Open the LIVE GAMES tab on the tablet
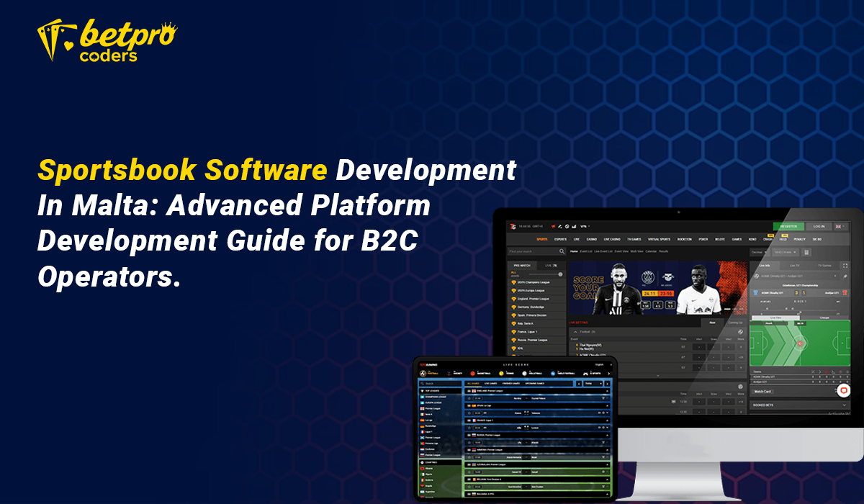864x504 pixels. [x=490, y=384]
